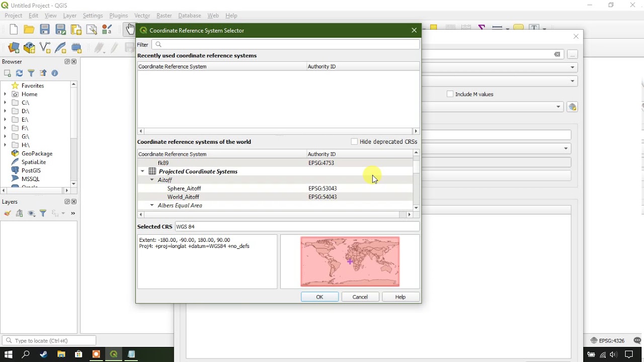This screenshot has width=644, height=362.
Task: Click the world extent map preview
Action: coord(350,261)
